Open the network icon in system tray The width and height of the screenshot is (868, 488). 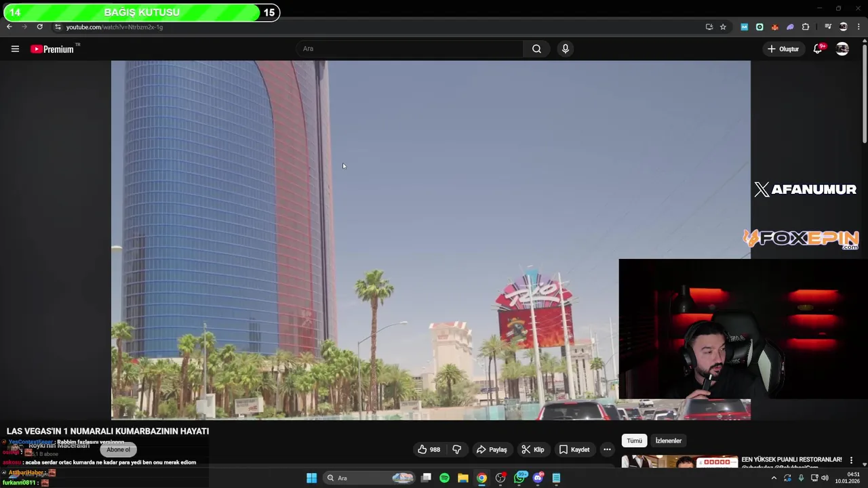click(814, 478)
